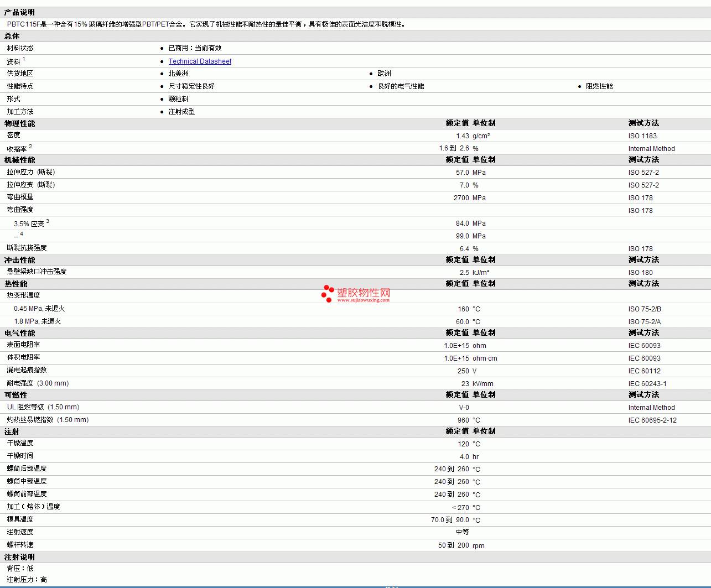Image resolution: width=711 pixels, height=588 pixels.
Task: Select the 机械性能 section header
Action: [x=19, y=160]
